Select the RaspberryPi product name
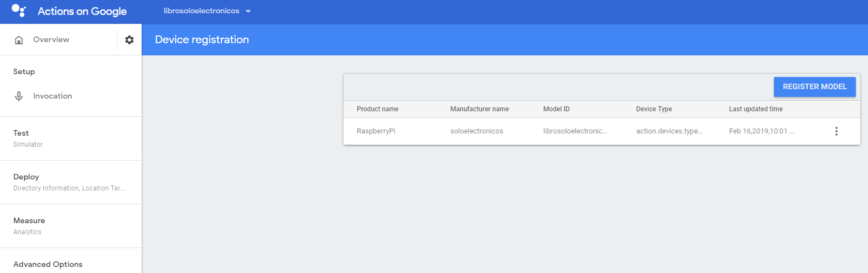Viewport: 868px width, 273px height. tap(376, 131)
